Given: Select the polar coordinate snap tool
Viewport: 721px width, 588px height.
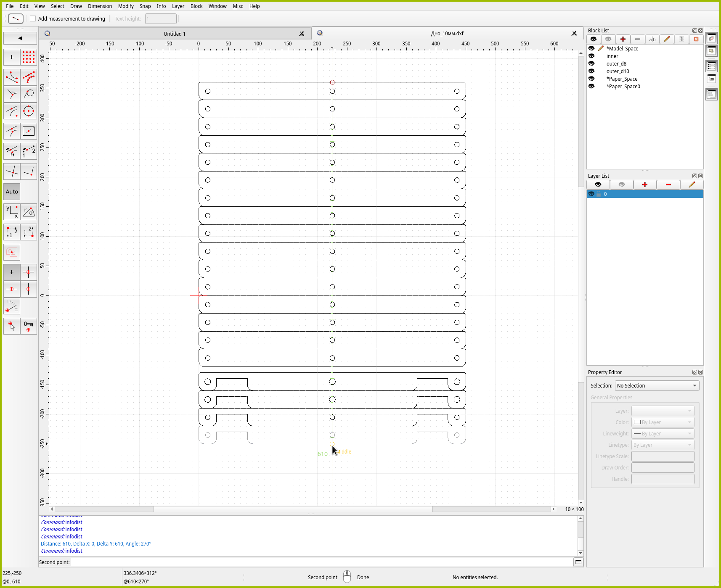Looking at the screenshot, I should coord(29,212).
